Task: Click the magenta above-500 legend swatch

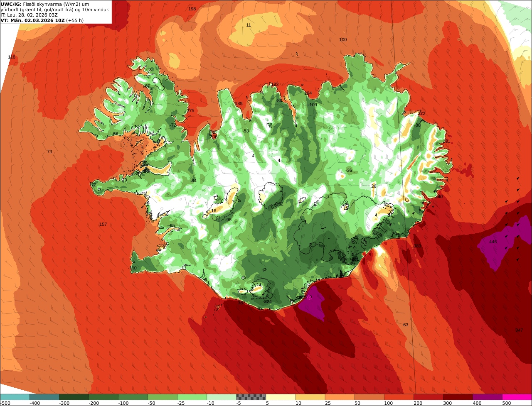Action: 517,397
